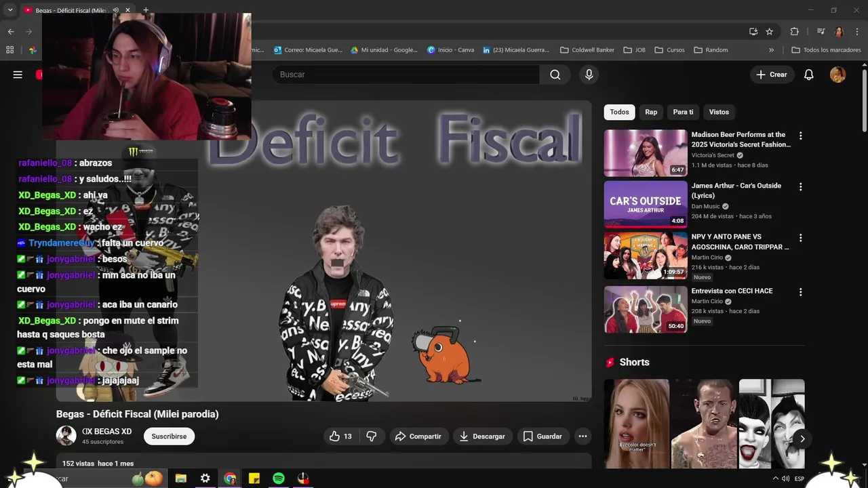Click the Guardar button
This screenshot has height=488, width=868.
click(542, 436)
